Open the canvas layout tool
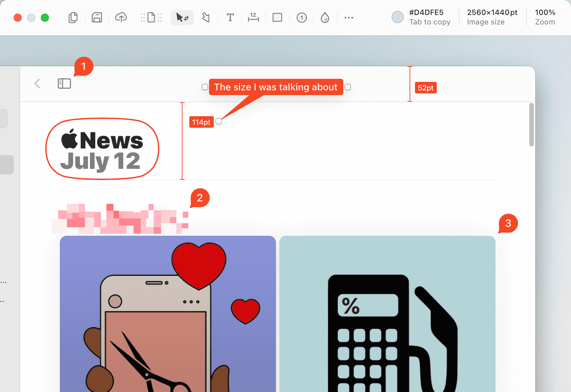The width and height of the screenshot is (571, 392). (151, 18)
